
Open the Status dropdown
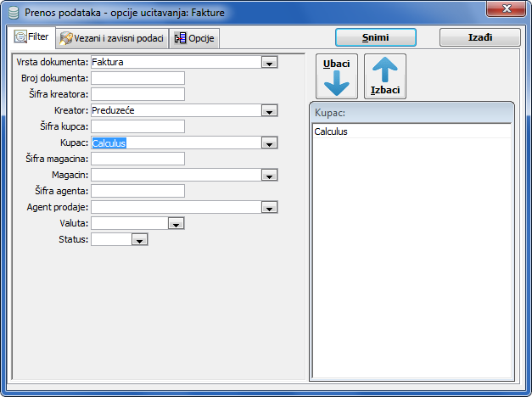click(139, 240)
